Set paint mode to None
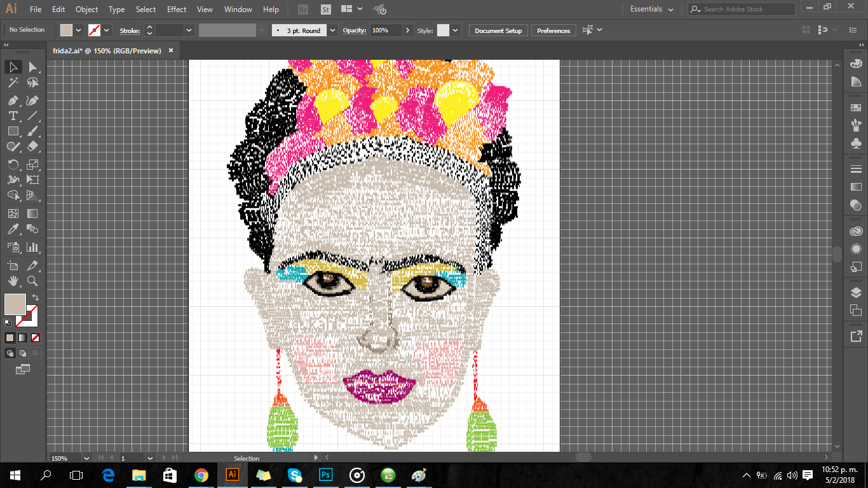The width and height of the screenshot is (868, 488). [x=35, y=337]
